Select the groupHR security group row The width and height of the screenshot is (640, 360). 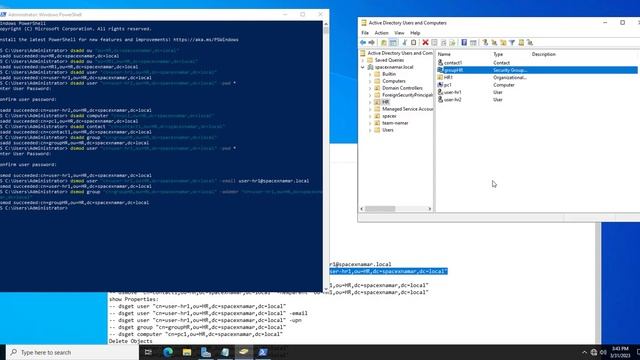click(x=537, y=70)
